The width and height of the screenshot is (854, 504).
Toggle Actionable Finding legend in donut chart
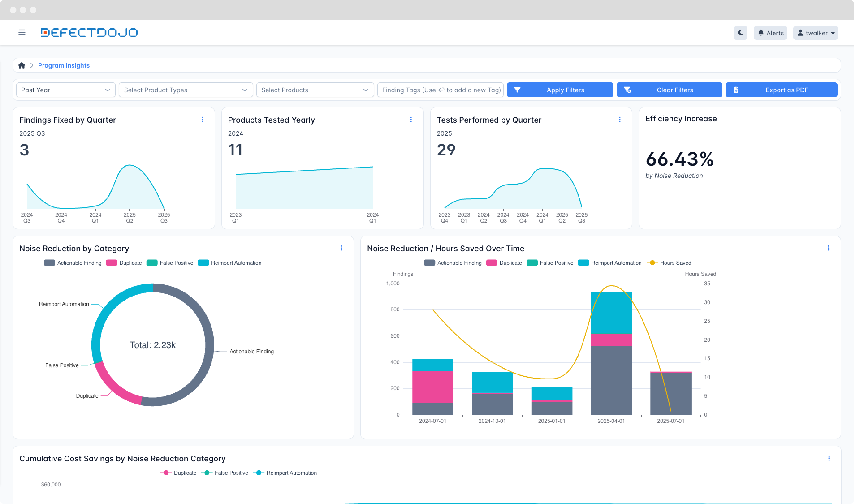pos(73,263)
